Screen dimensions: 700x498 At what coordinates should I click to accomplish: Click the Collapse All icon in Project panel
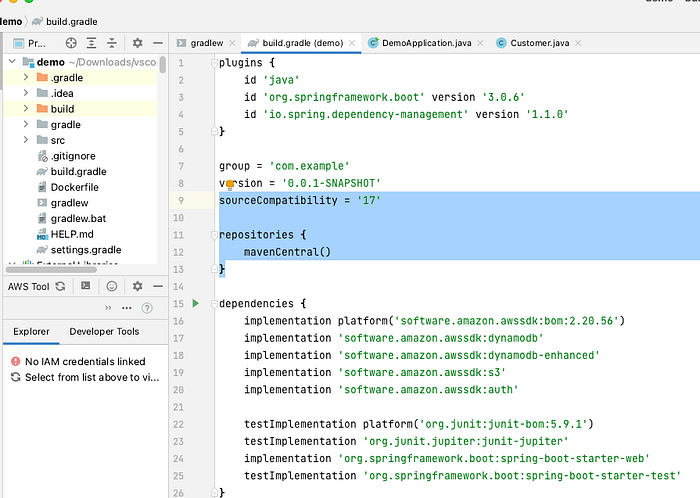[112, 43]
